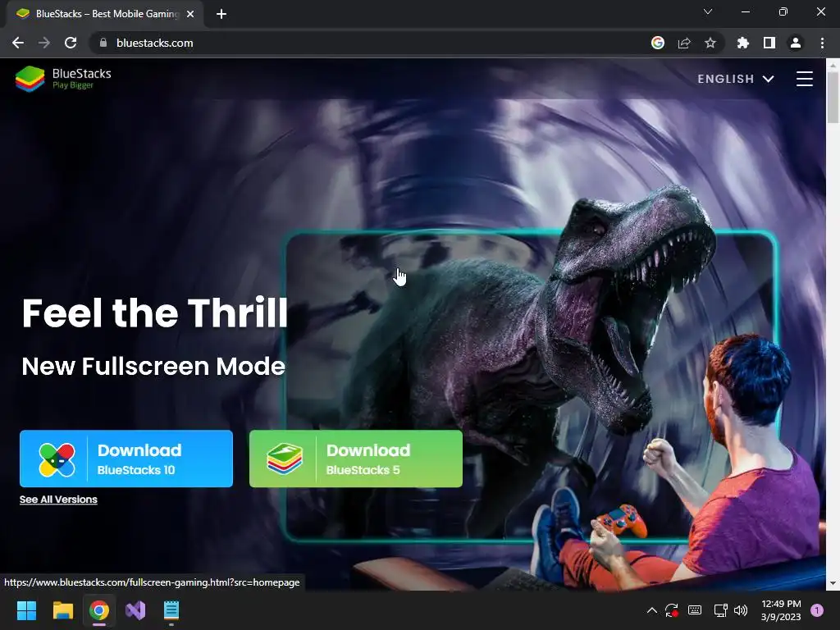840x630 pixels.
Task: Go back in browser history
Action: click(18, 43)
